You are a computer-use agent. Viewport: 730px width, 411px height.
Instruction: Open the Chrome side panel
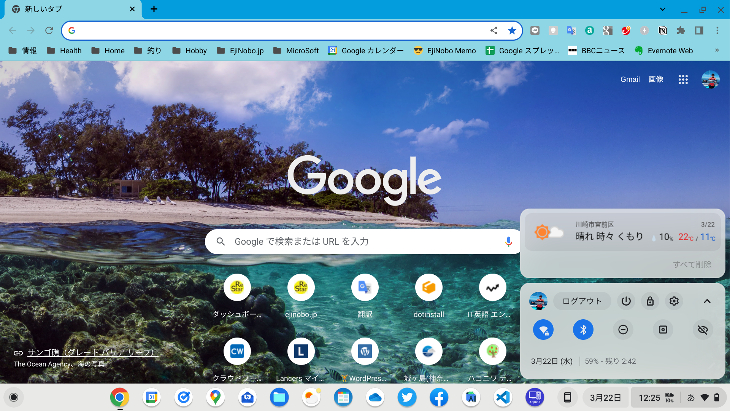point(699,30)
